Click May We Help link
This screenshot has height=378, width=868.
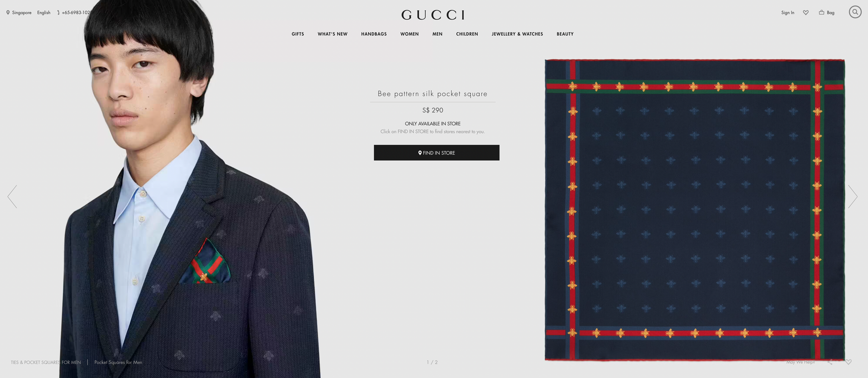coord(800,362)
